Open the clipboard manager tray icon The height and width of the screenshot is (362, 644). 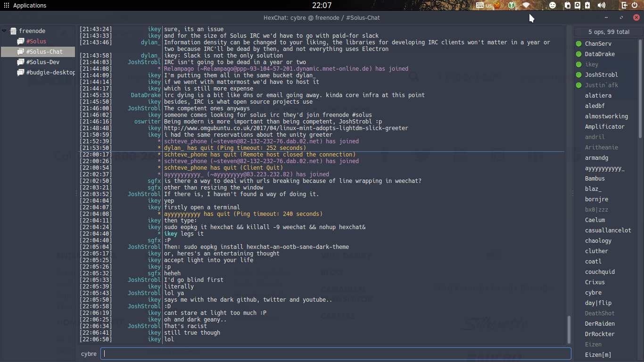(568, 5)
